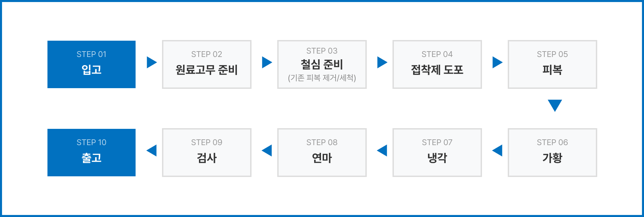Select the STEP 10 출고 box
This screenshot has height=217, width=644.
92,153
